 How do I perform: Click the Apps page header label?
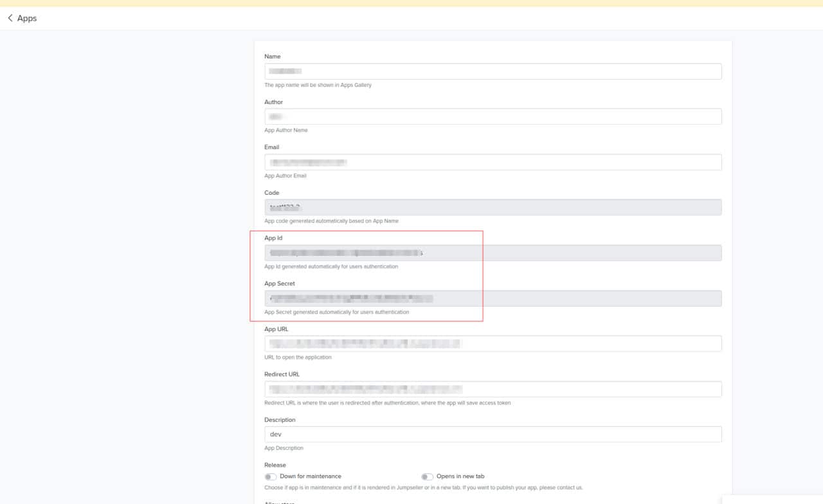(x=26, y=18)
